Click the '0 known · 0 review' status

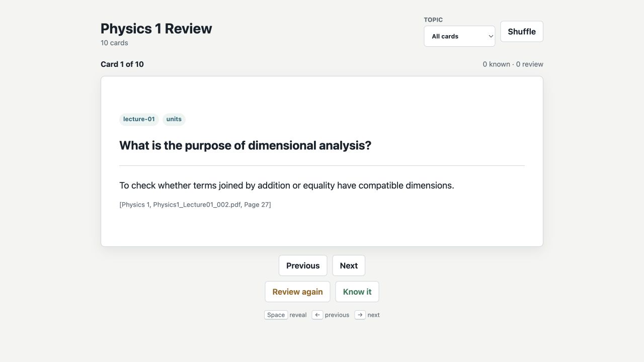click(x=513, y=64)
